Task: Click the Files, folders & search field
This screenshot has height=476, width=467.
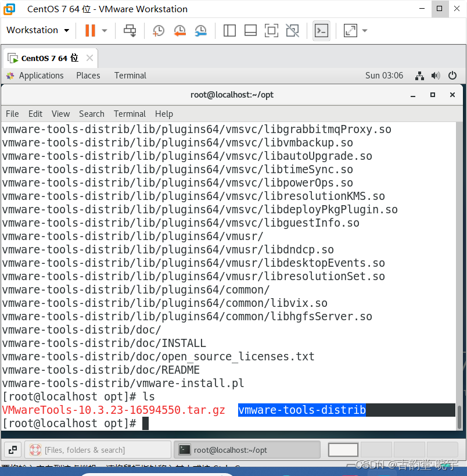Action: tap(98, 450)
